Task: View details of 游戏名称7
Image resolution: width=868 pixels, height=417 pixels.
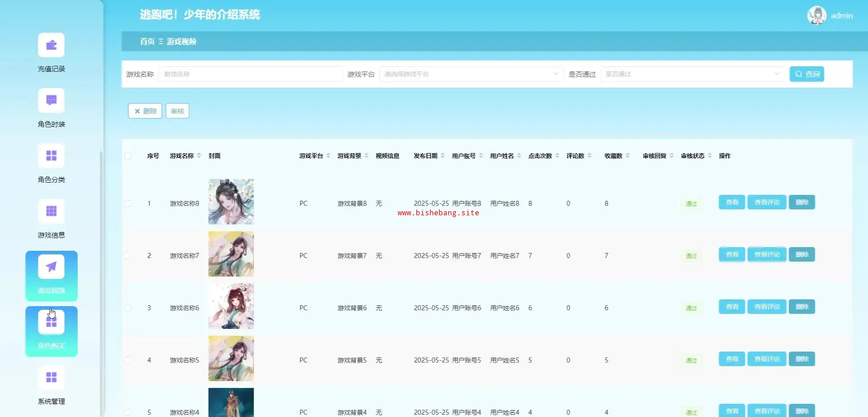Action: [732, 254]
